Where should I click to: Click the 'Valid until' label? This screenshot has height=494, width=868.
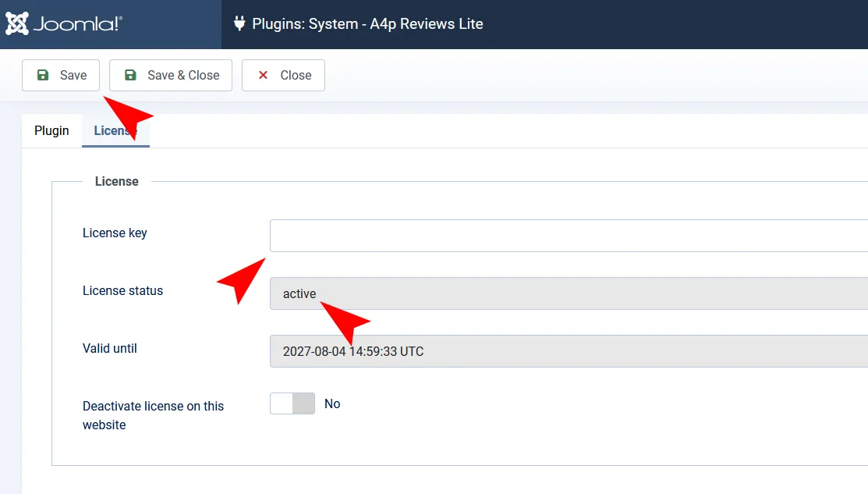[x=110, y=348]
